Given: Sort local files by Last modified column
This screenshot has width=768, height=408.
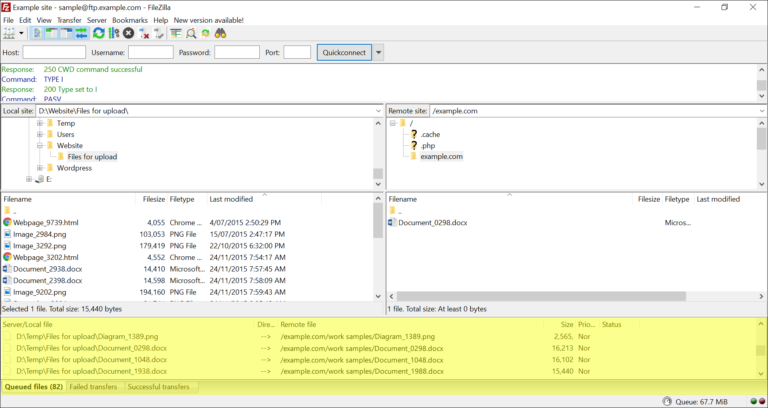Looking at the screenshot, I should [264, 199].
